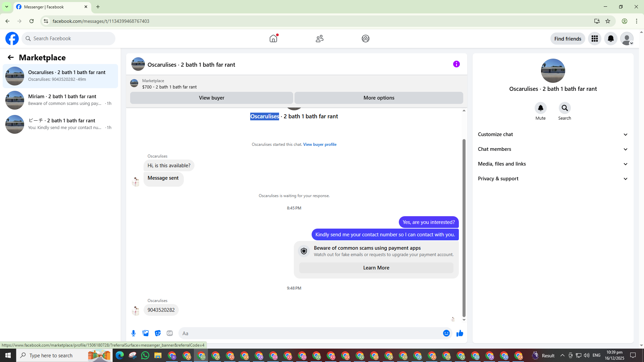644x362 pixels.
Task: Go back with the browser back arrow
Action: (x=7, y=21)
